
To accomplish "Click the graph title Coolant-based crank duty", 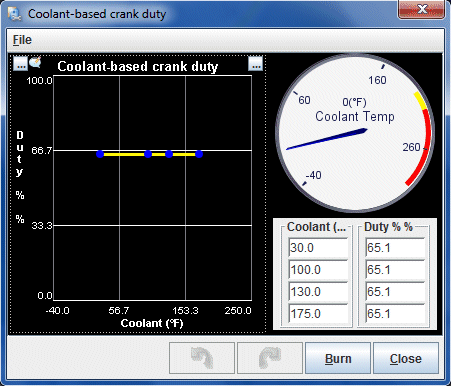I will coord(137,66).
